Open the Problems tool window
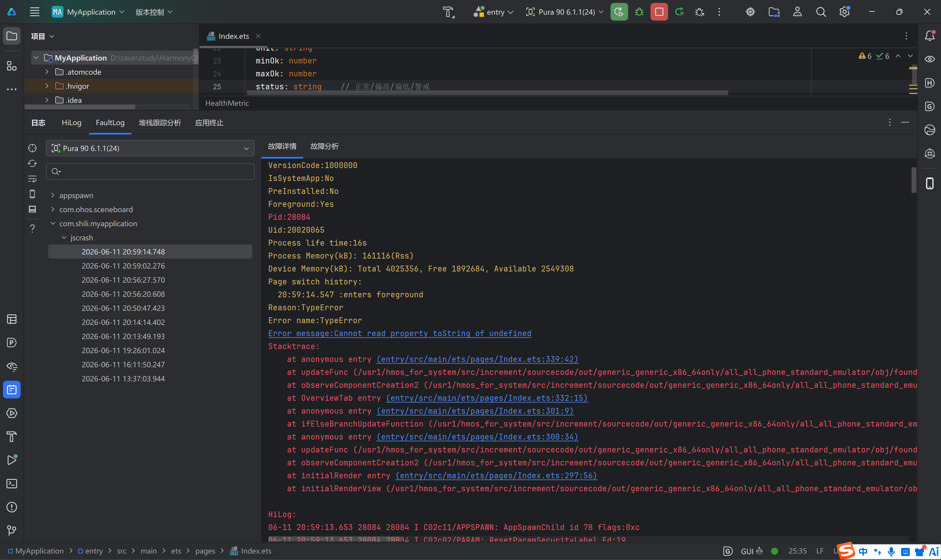 (x=12, y=507)
